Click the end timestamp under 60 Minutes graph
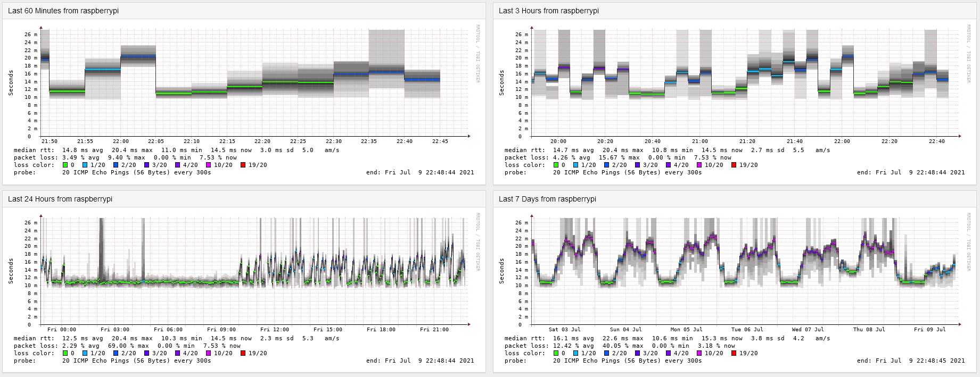This screenshot has height=377, width=980. click(419, 173)
